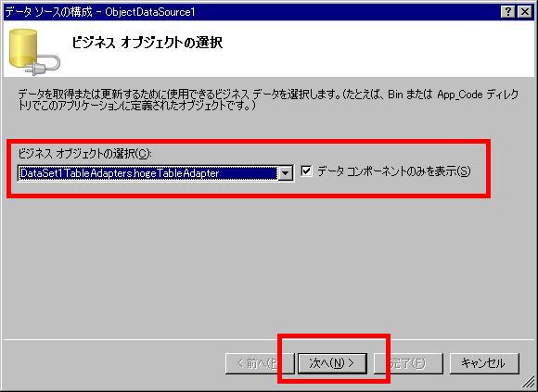Click the disabled < 前へ(P) button
The image size is (538, 392).
(260, 363)
